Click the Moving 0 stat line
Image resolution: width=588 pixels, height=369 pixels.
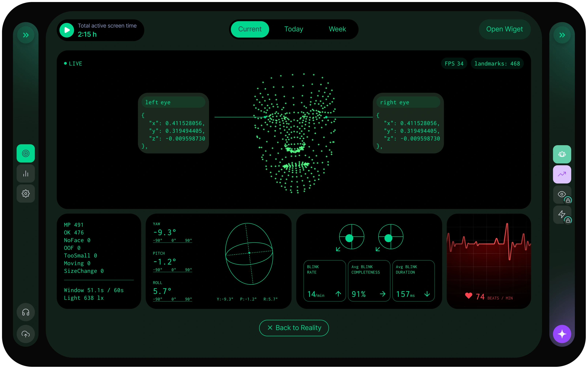(77, 263)
